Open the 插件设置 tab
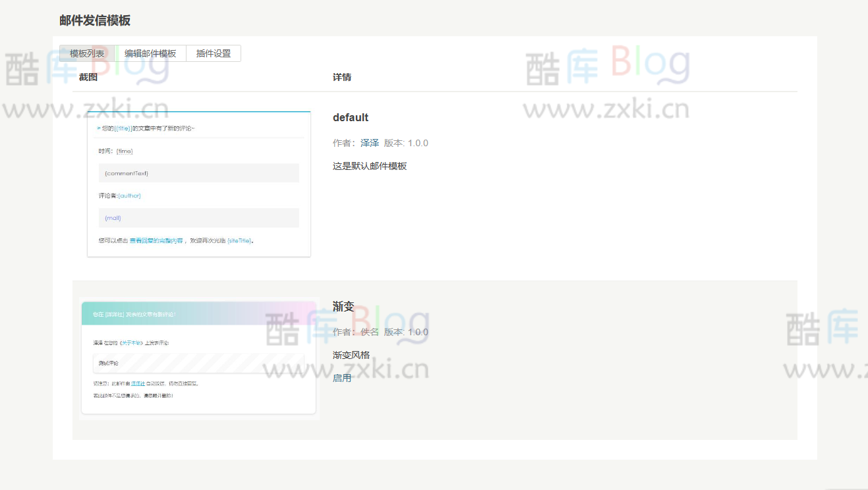The height and width of the screenshot is (490, 868). (213, 53)
